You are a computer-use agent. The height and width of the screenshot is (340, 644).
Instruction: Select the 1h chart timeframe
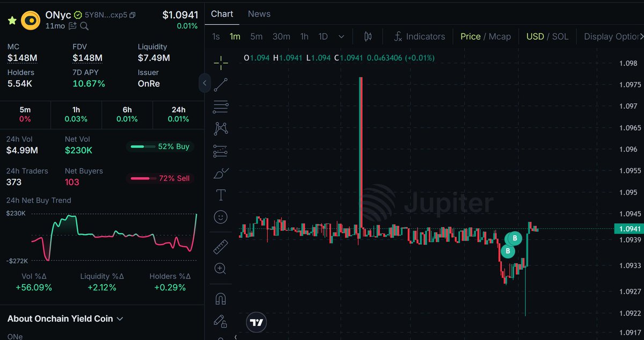tap(304, 37)
